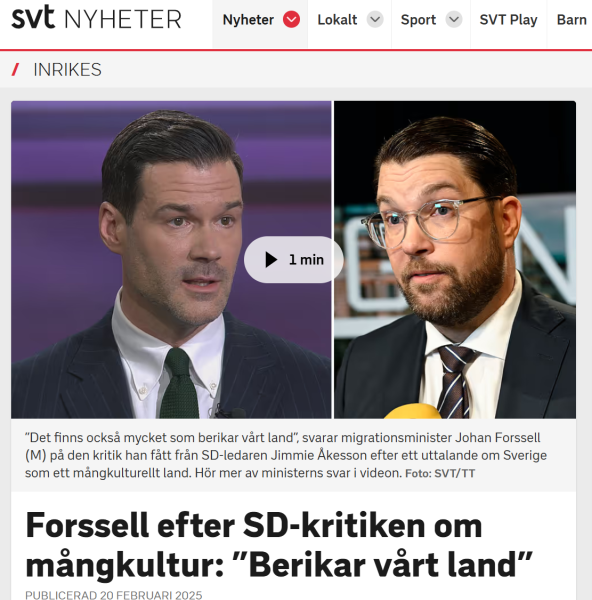Click the video caption about migrationsminister

286,455
